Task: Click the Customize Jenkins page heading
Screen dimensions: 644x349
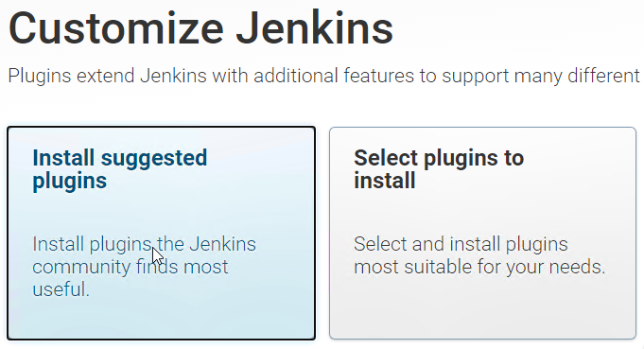Action: (200, 28)
